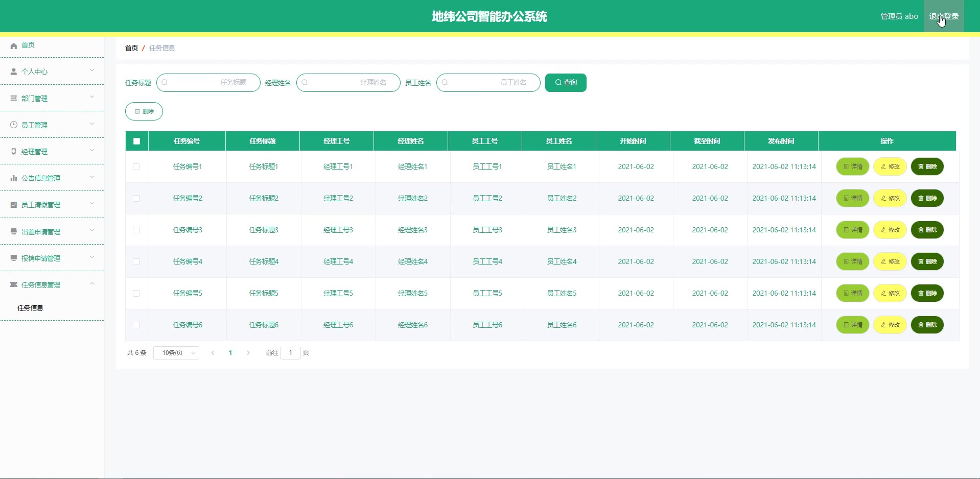Click the 员工请假管理 sidebar icon
Image resolution: width=980 pixels, height=479 pixels.
(x=14, y=205)
